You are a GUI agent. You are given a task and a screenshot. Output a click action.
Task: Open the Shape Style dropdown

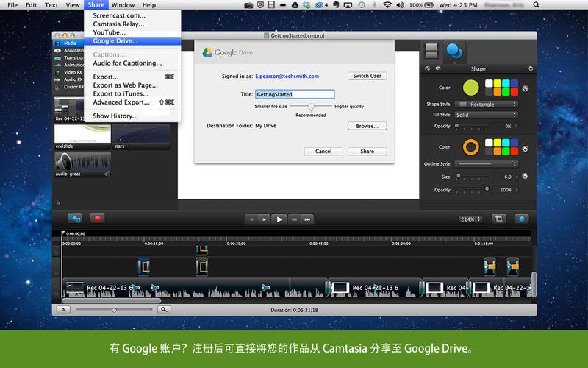point(486,105)
